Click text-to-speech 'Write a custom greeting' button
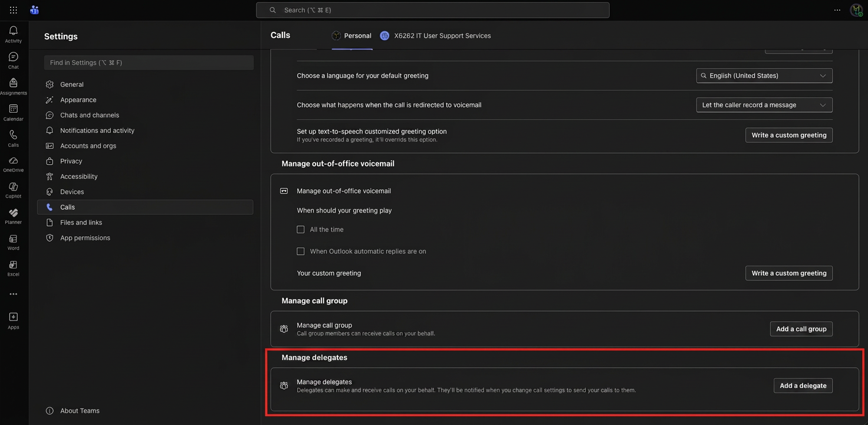The width and height of the screenshot is (868, 425). tap(789, 135)
